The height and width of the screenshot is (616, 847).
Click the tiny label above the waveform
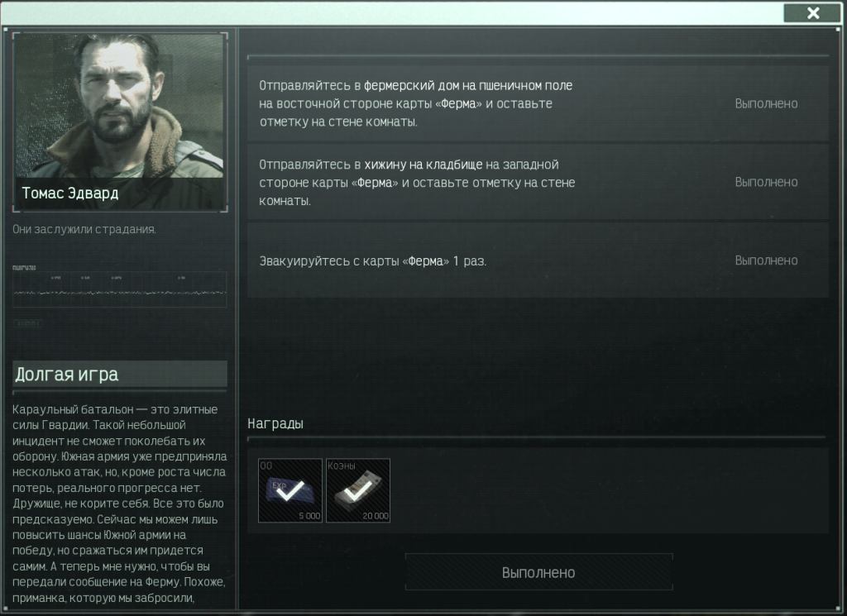tap(24, 268)
